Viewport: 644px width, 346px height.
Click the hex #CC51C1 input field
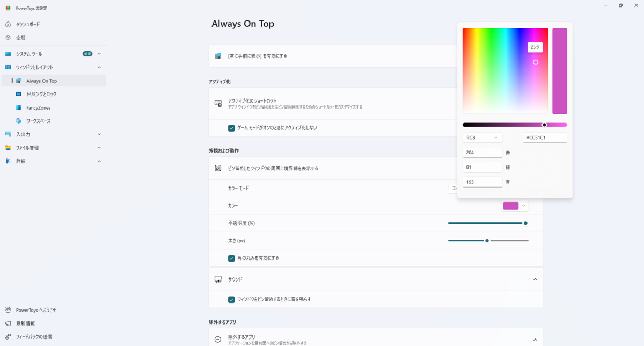coord(545,138)
